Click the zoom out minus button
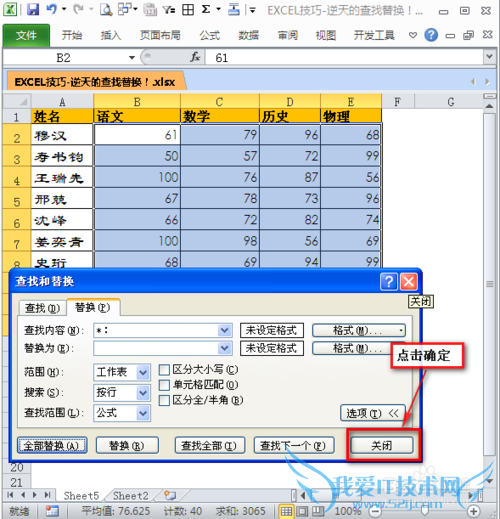 click(x=375, y=511)
